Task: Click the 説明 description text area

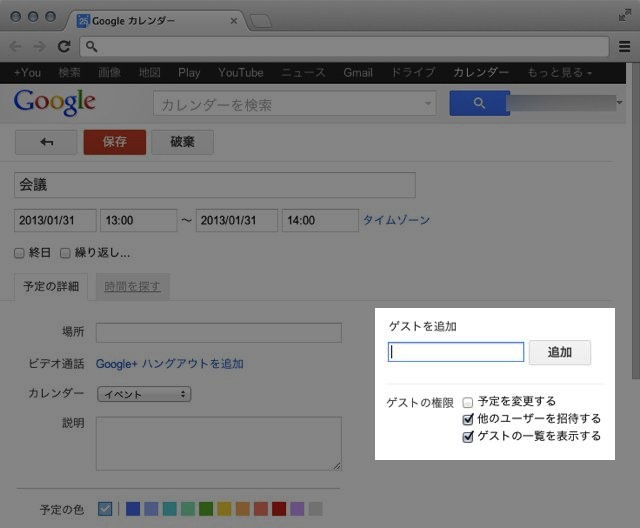Action: click(219, 444)
